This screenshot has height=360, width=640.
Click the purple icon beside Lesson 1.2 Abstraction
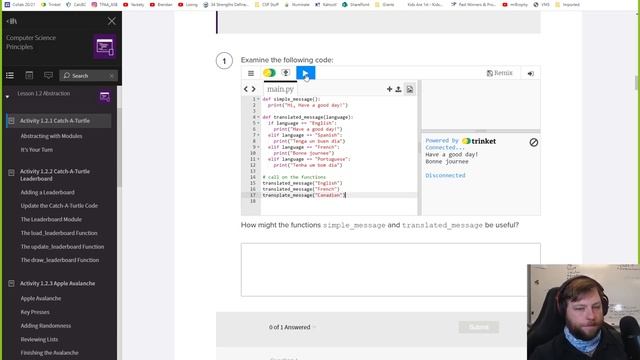point(104,97)
